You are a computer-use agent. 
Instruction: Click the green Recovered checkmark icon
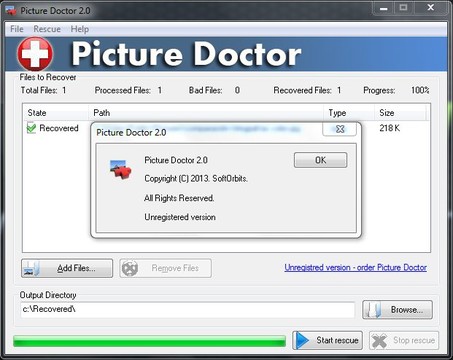click(x=31, y=128)
